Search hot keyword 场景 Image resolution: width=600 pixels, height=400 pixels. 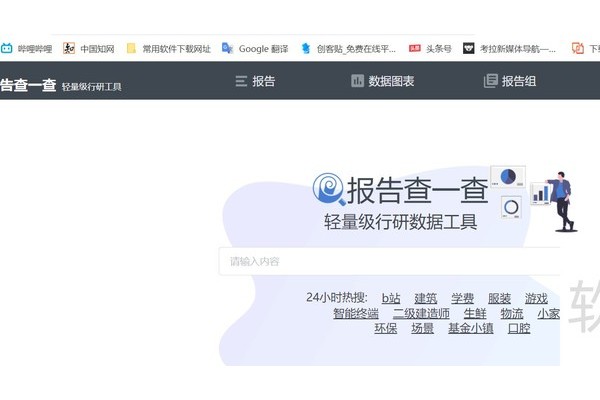422,328
